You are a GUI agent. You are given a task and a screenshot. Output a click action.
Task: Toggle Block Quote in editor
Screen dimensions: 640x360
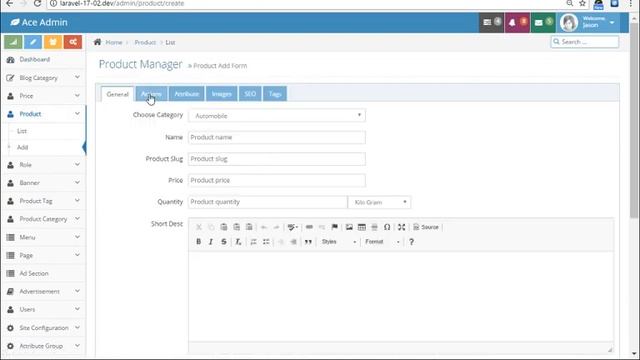click(x=308, y=242)
